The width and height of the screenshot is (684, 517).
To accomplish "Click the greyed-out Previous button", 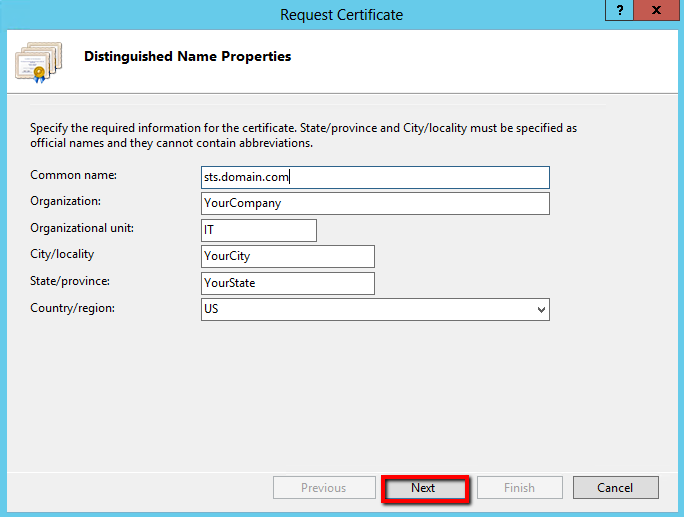I will coord(323,488).
